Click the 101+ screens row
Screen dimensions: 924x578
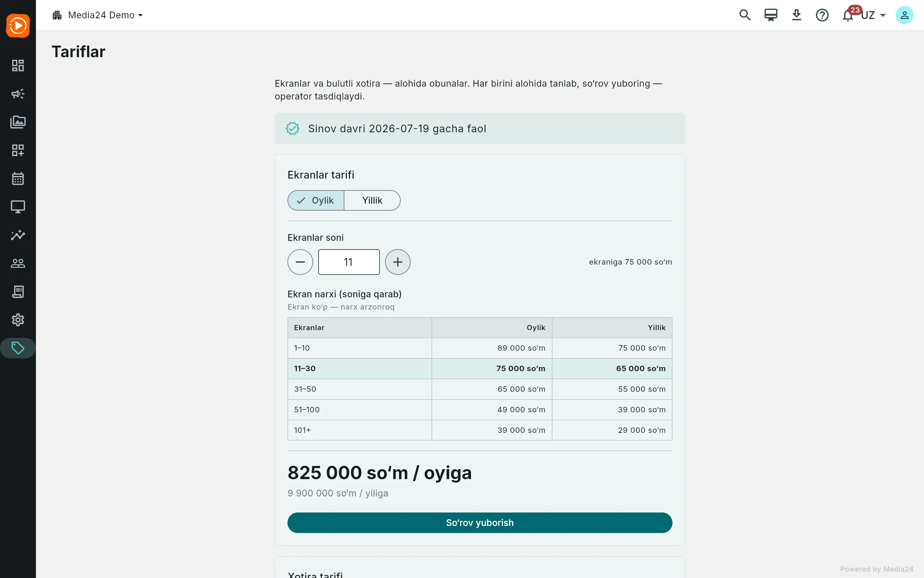pos(480,430)
